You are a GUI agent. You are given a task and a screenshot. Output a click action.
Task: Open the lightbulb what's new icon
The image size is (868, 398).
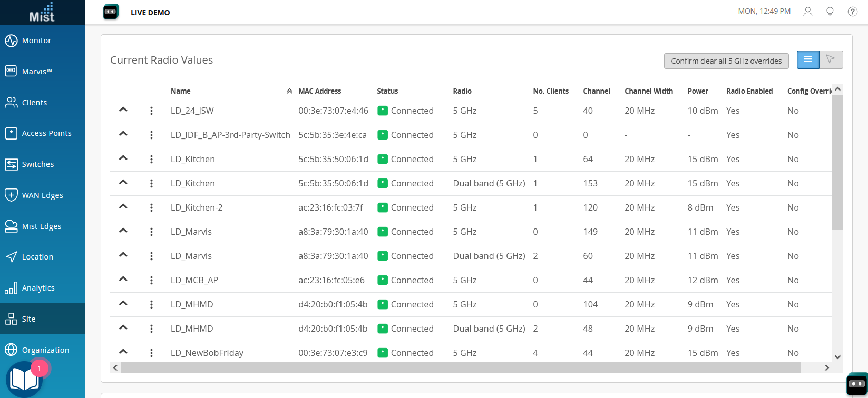[x=830, y=12]
